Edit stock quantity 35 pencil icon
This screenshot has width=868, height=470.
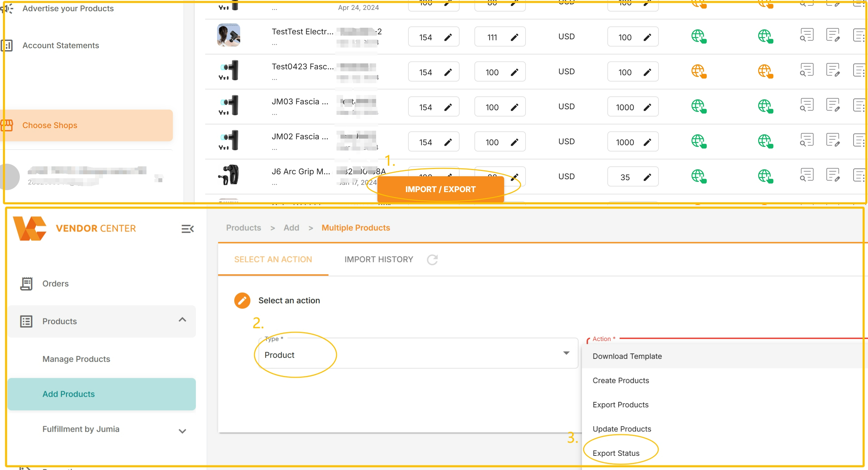point(647,177)
